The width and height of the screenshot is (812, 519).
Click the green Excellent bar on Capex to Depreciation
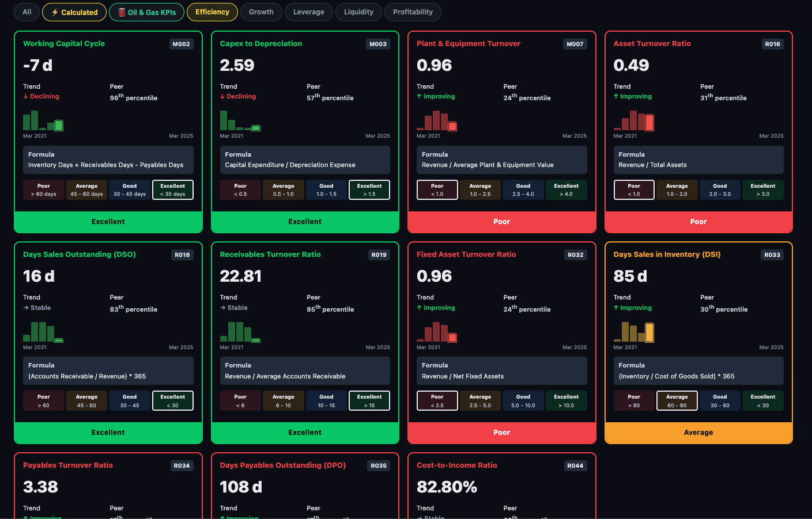pyautogui.click(x=305, y=222)
